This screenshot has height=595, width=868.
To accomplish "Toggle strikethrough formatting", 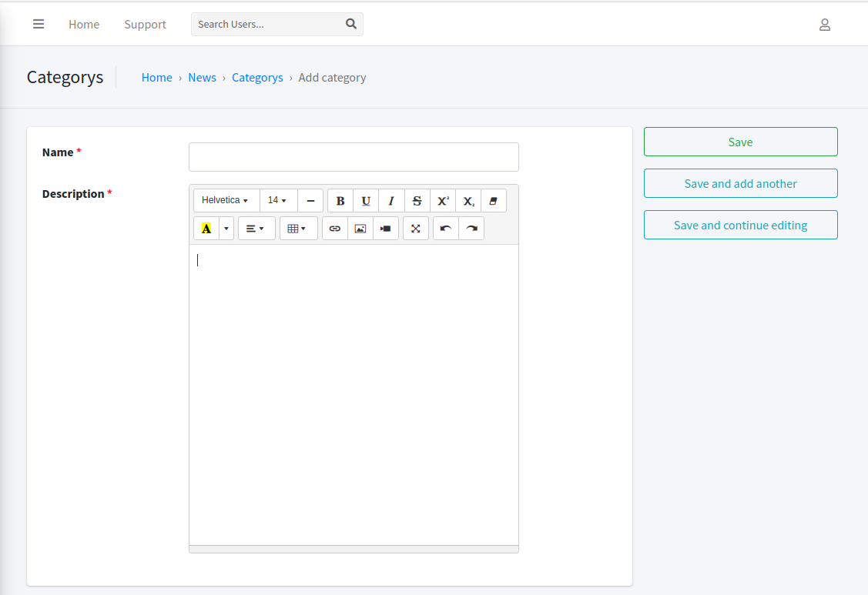I will tap(417, 201).
